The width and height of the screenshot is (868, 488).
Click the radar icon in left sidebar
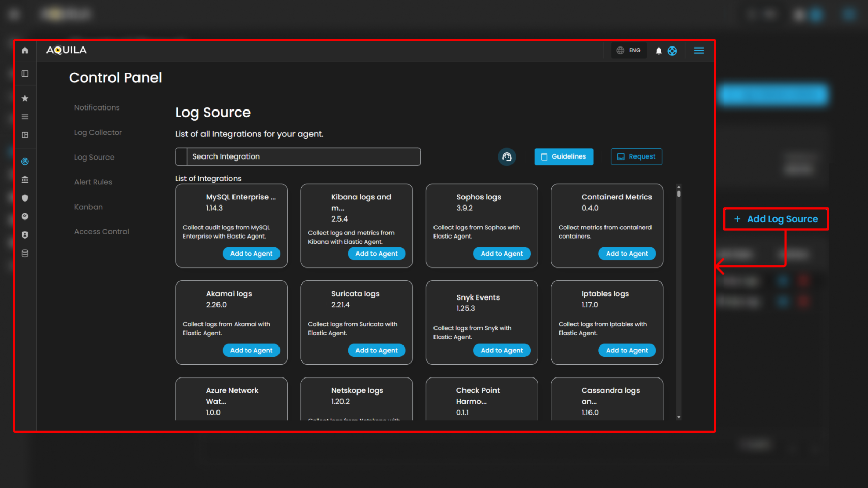[x=25, y=162]
